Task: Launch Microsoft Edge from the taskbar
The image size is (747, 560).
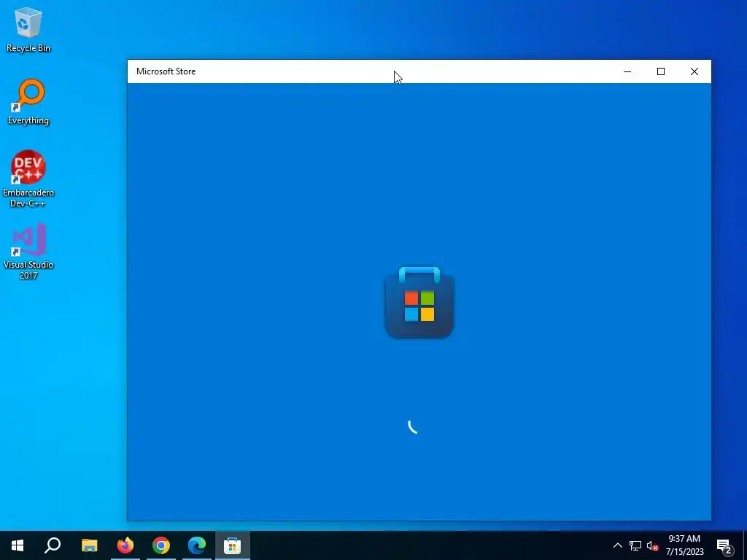Action: point(197,545)
